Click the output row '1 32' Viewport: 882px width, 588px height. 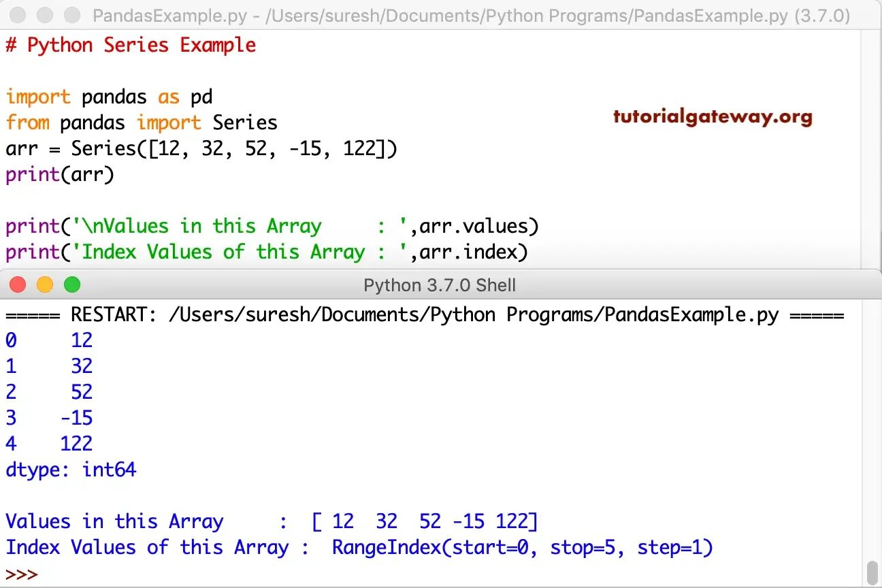tap(49, 366)
